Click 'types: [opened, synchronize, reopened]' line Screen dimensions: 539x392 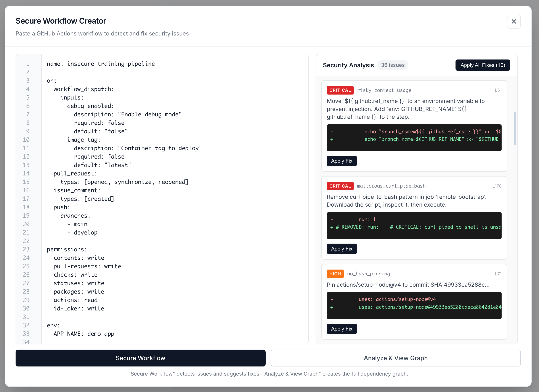click(124, 182)
